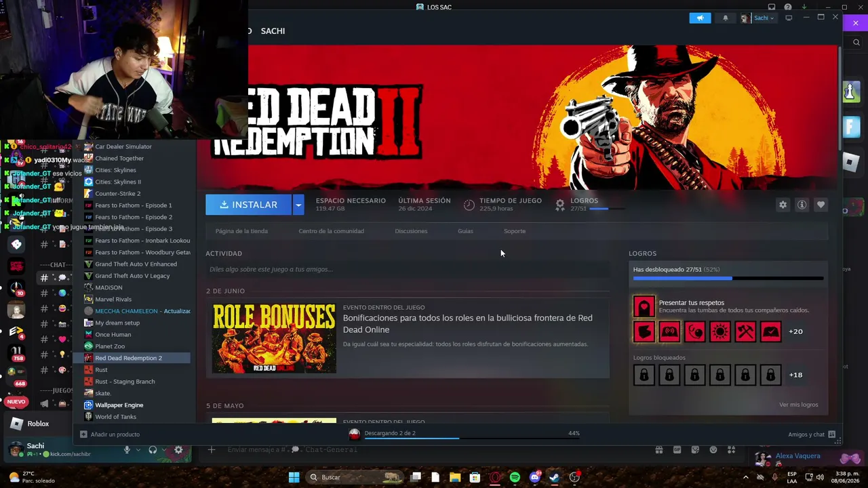Toggle Discord microphone mute
The image size is (868, 488).
(126, 449)
